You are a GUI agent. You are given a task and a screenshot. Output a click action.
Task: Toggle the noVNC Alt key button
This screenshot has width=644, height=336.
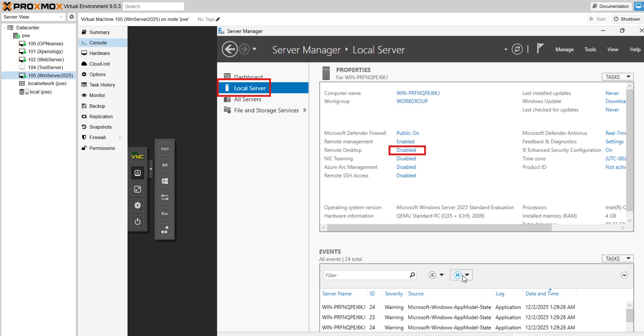pos(165,165)
